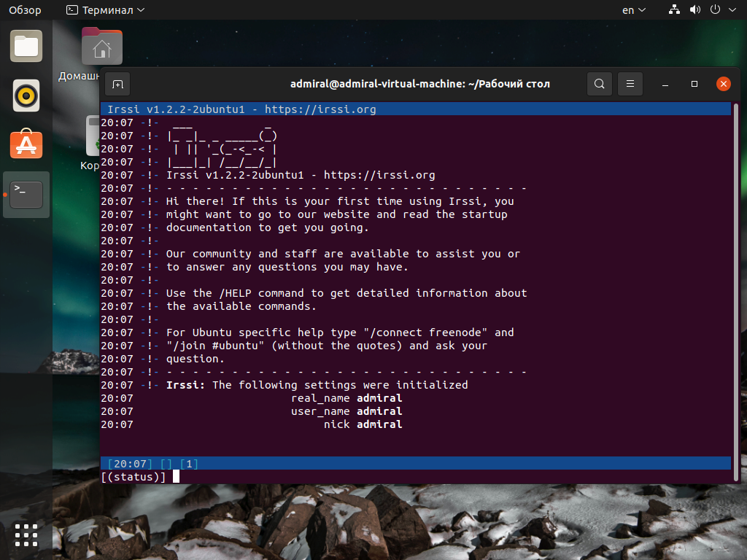Click the terminal window title bar
This screenshot has width=747, height=560.
pos(419,85)
